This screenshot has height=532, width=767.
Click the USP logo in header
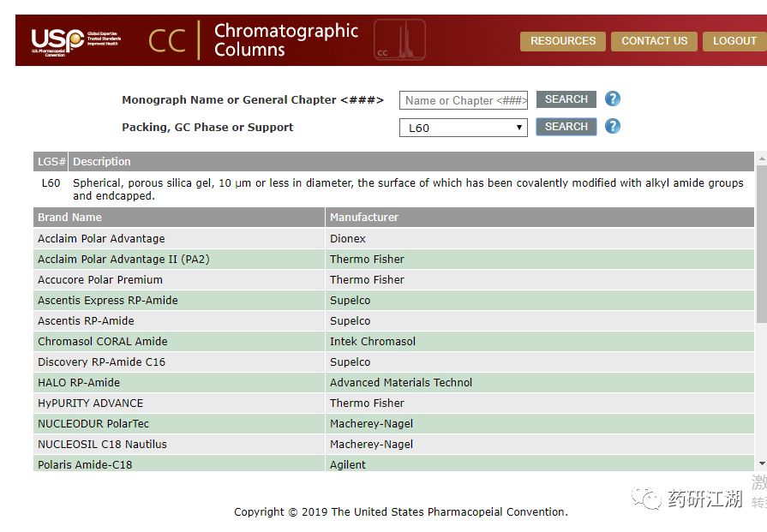(75, 42)
